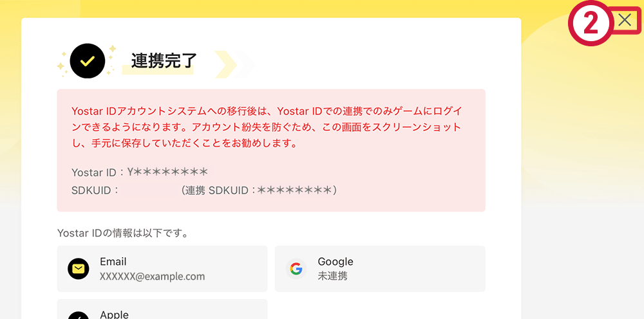This screenshot has height=319, width=644.
Task: Click the yellow chevron arrows beside the heading
Action: [232, 64]
